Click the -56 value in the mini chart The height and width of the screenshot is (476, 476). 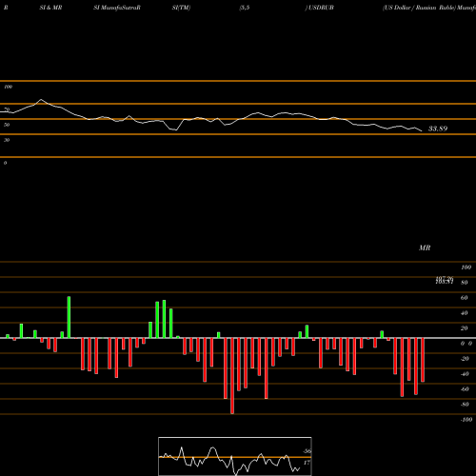pyautogui.click(x=307, y=451)
